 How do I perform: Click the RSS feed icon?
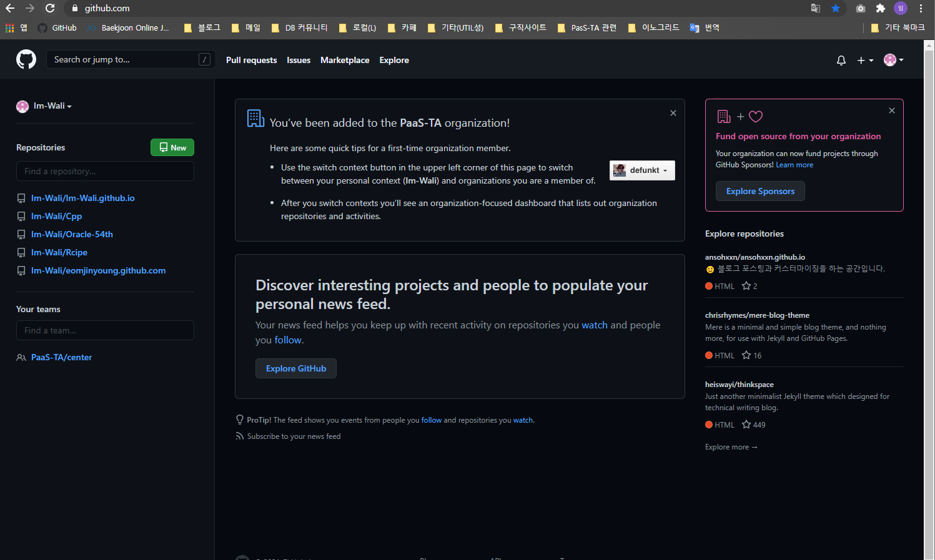click(240, 436)
